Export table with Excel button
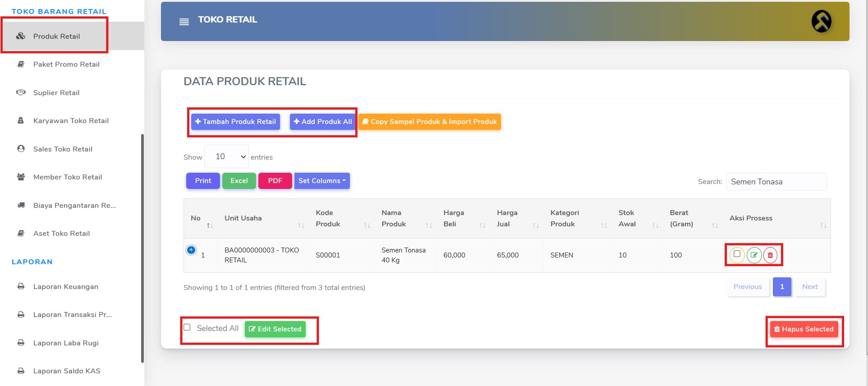 (x=239, y=181)
